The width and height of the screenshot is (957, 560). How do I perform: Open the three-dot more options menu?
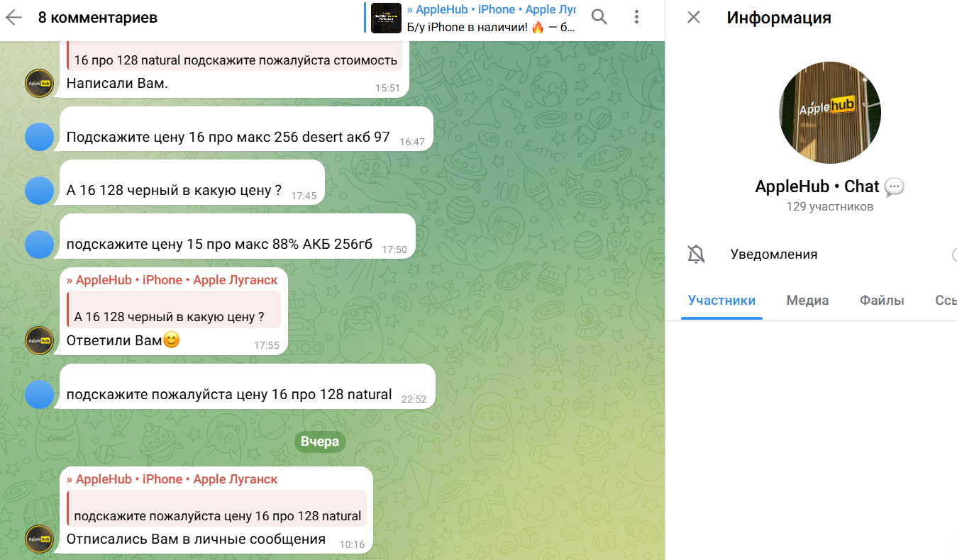click(637, 17)
